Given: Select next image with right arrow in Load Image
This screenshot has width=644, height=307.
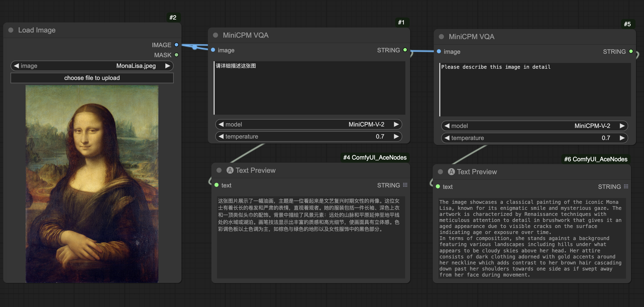Looking at the screenshot, I should click(168, 66).
